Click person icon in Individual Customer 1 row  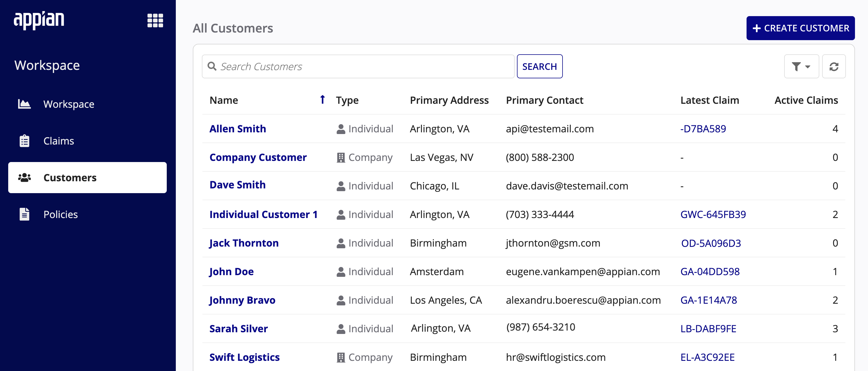pos(341,215)
